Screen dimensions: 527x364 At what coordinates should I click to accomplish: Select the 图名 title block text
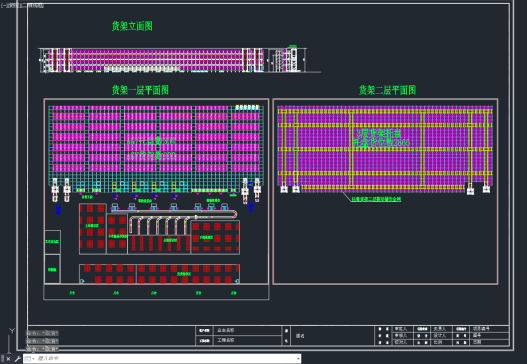tap(300, 335)
